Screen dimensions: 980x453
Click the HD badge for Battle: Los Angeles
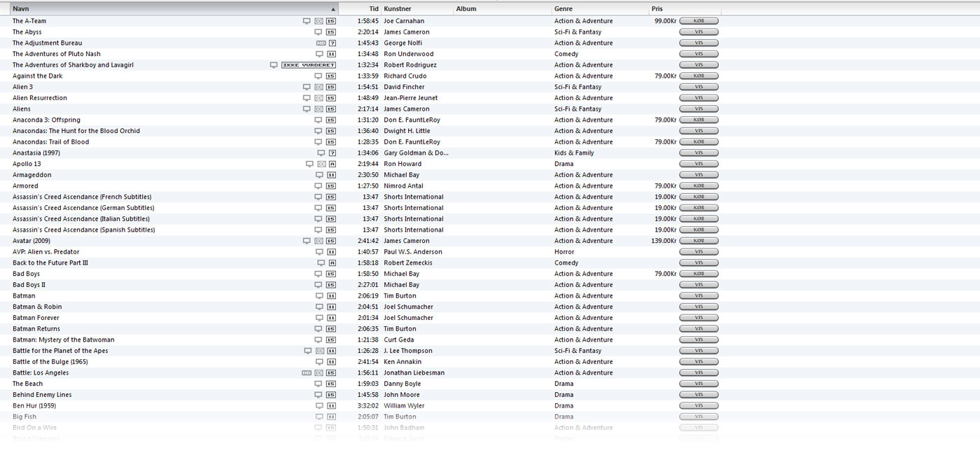307,373
